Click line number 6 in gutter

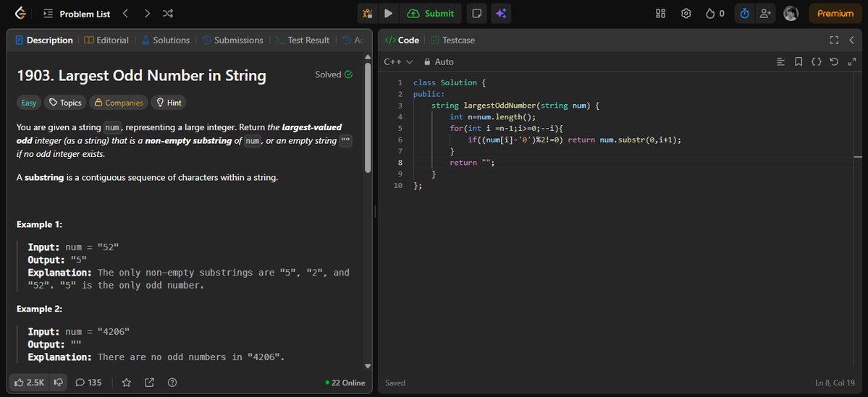(400, 140)
